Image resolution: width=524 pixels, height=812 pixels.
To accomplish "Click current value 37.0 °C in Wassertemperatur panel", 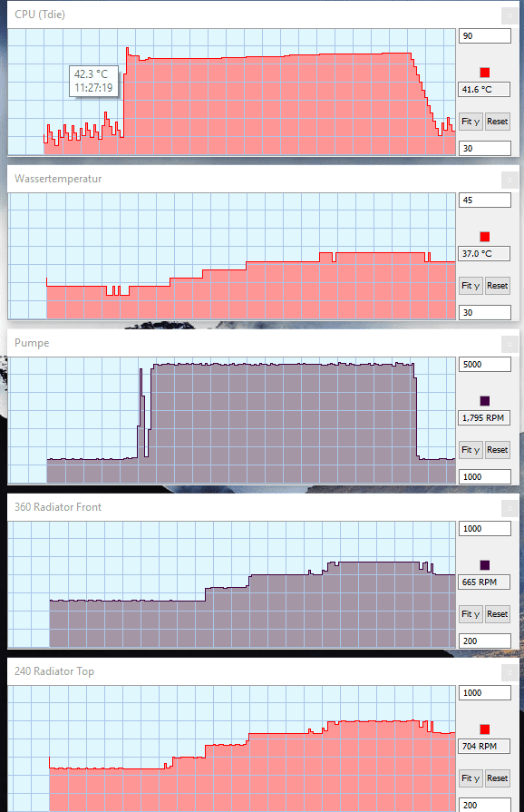I will tap(484, 254).
